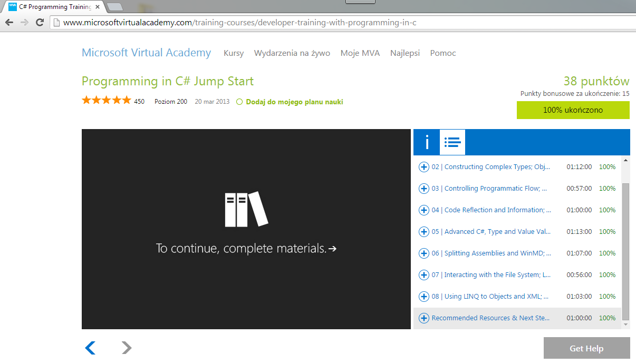Go to the previous slide with blue arrow

(90, 348)
